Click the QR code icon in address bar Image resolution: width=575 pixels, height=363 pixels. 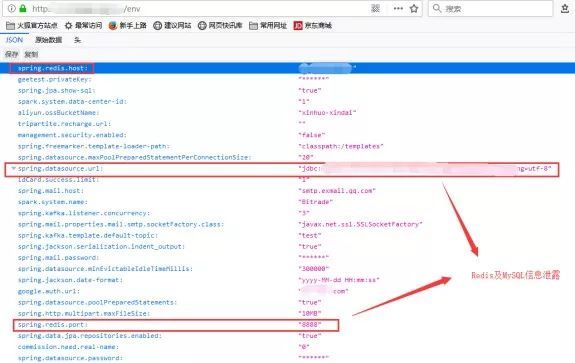(x=376, y=8)
